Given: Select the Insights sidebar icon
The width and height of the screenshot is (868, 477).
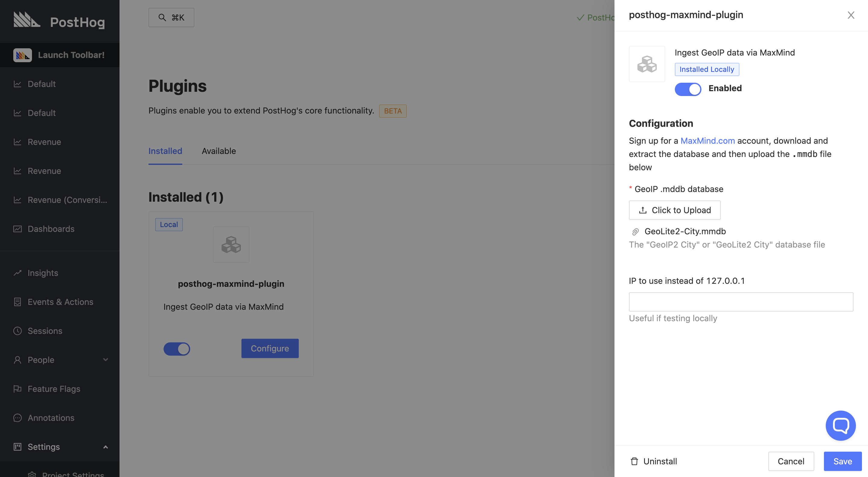Looking at the screenshot, I should [x=18, y=273].
